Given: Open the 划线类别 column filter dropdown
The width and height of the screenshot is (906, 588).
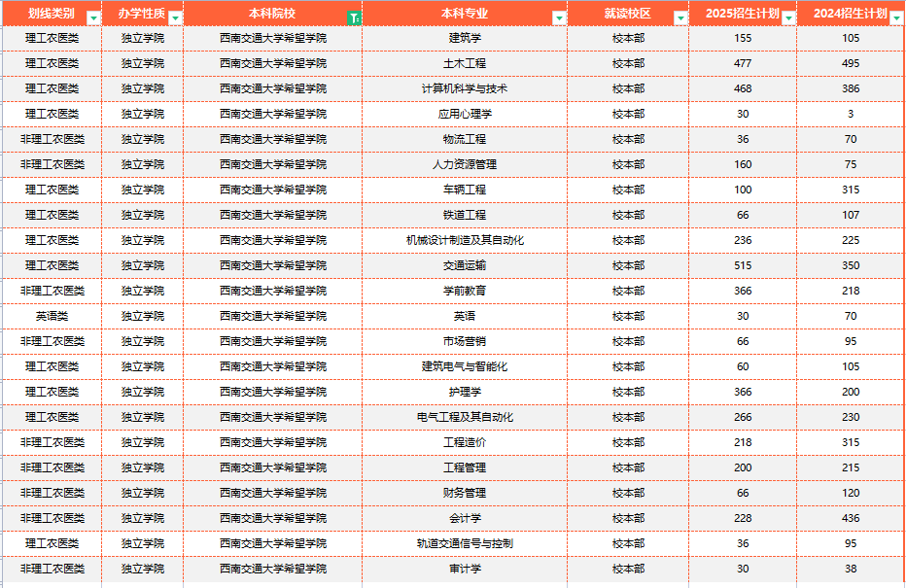Looking at the screenshot, I should 93,18.
